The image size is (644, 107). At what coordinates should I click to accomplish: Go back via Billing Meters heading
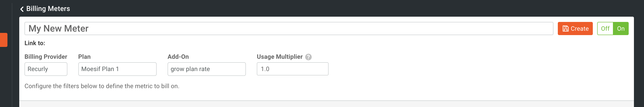pyautogui.click(x=48, y=9)
